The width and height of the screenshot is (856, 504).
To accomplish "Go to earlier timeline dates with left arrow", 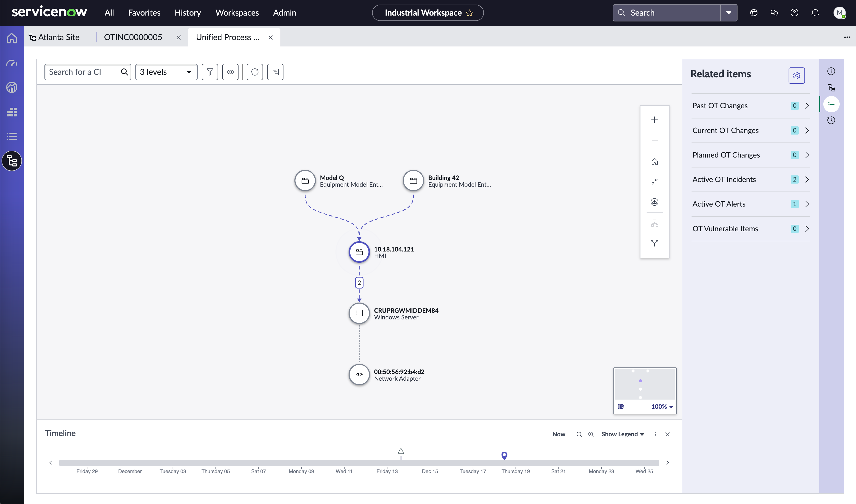I will click(x=51, y=463).
